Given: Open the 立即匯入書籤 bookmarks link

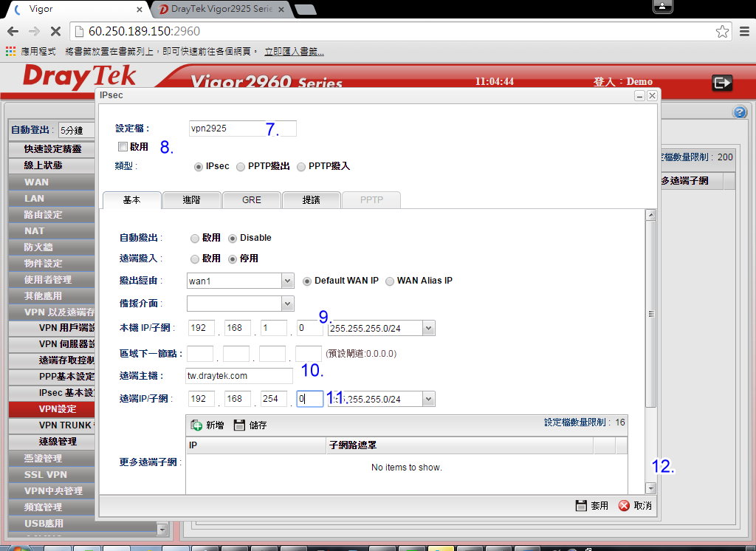Looking at the screenshot, I should pos(294,52).
